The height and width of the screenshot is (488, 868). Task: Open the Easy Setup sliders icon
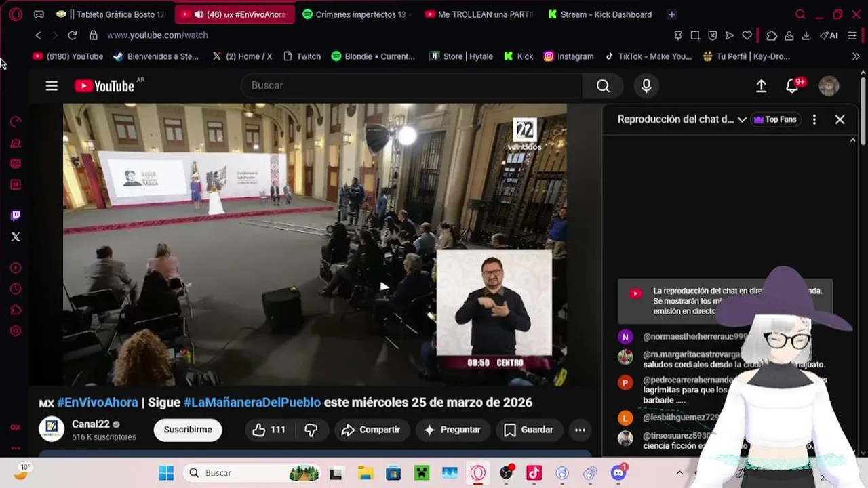click(x=852, y=35)
